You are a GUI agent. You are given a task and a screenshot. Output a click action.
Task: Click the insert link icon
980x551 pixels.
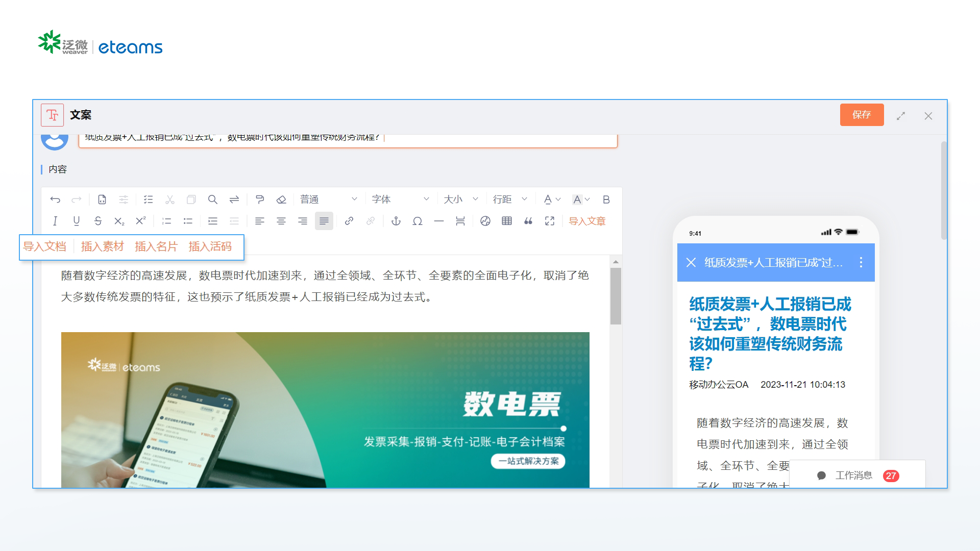pyautogui.click(x=349, y=221)
